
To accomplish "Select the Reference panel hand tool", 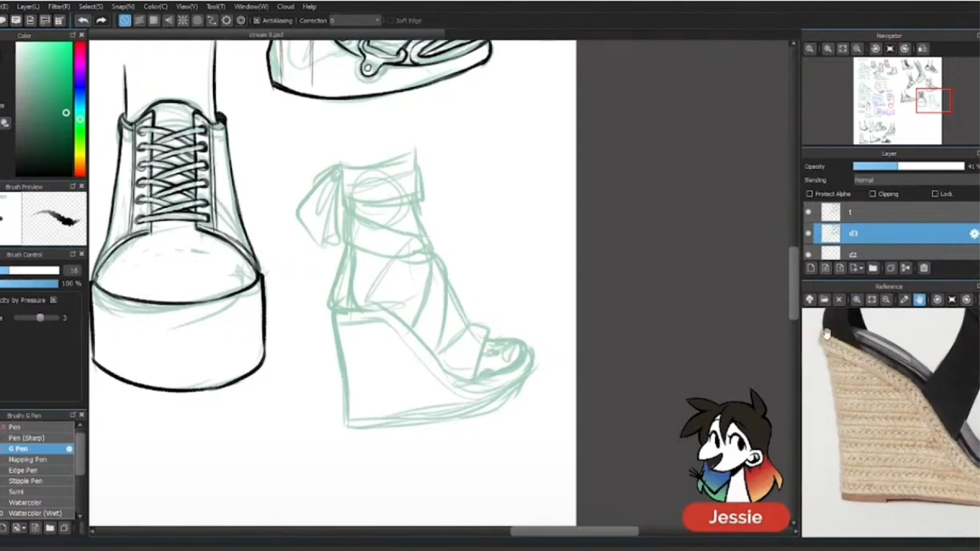I will (920, 300).
